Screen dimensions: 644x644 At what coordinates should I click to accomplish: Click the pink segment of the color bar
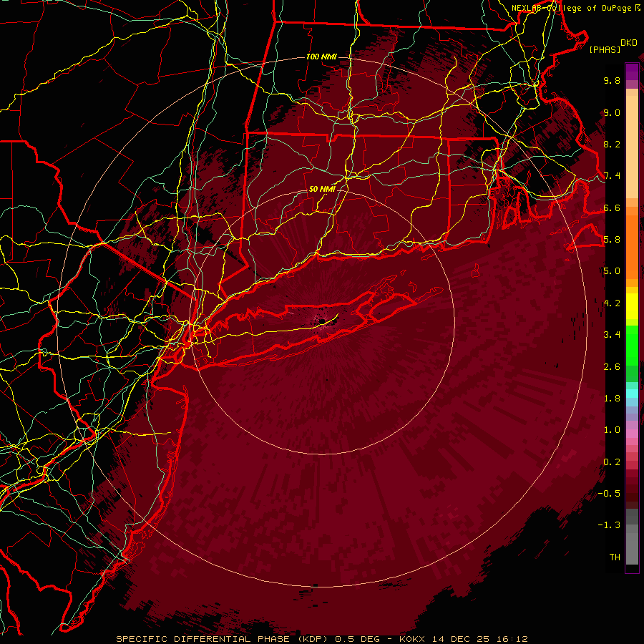pos(632,434)
